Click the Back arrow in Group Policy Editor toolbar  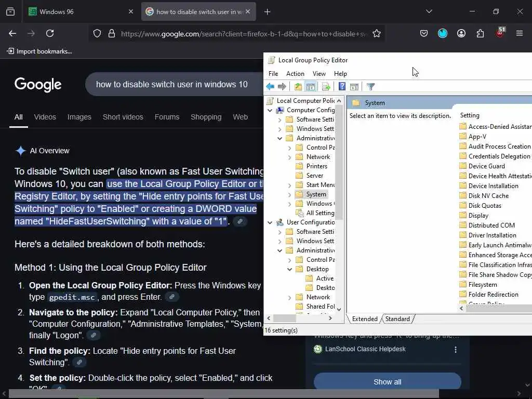pyautogui.click(x=270, y=87)
